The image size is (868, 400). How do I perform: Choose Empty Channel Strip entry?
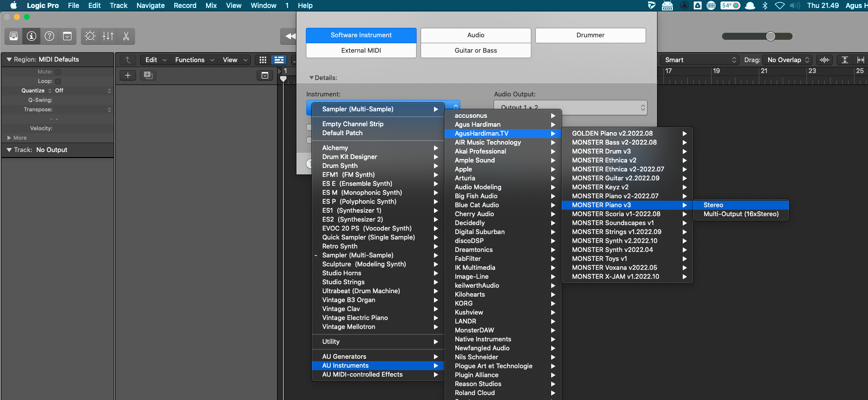(378, 124)
